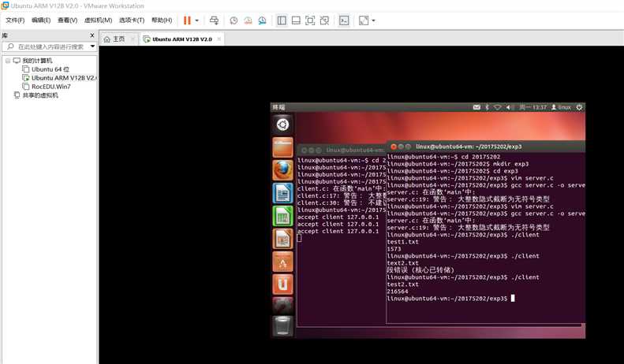The image size is (624, 364).
Task: Click the stretch guest display icon
Action: coord(364,20)
